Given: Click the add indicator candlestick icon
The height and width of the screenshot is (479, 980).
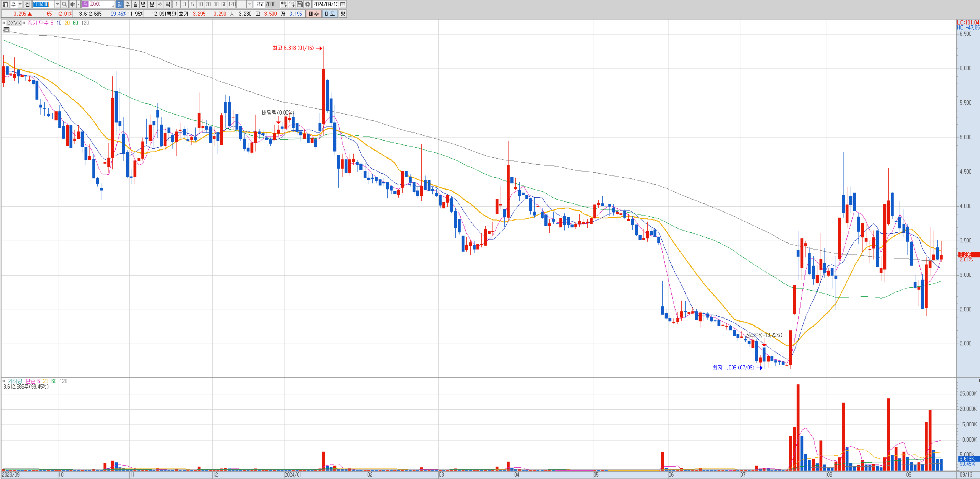Looking at the screenshot, I should 283,4.
